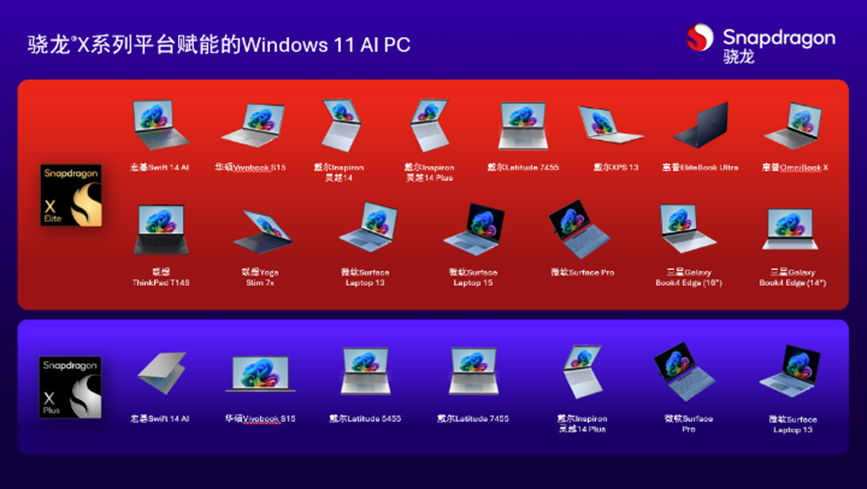Screen dimensions: 867x489
Task: Click the 戴尔Latitude 5455 label
Action: coord(365,419)
